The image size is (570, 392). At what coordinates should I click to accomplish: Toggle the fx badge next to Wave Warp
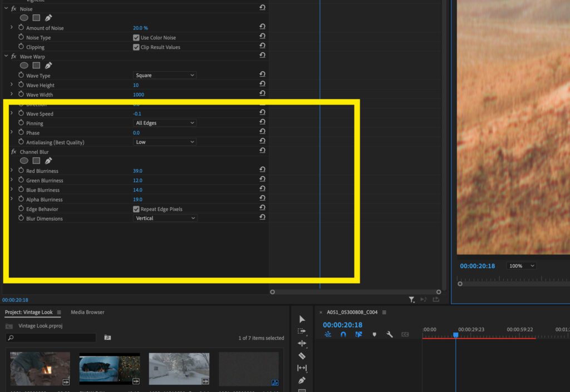pos(13,56)
